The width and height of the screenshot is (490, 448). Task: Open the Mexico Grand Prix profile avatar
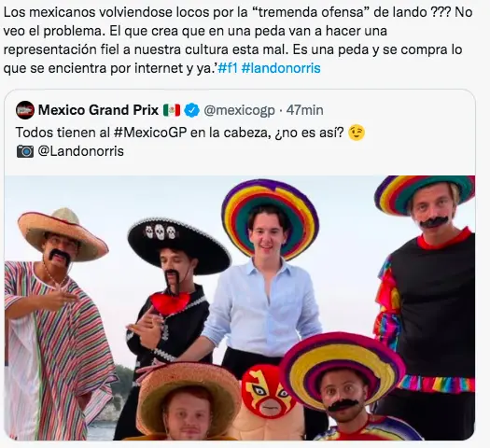pos(25,110)
